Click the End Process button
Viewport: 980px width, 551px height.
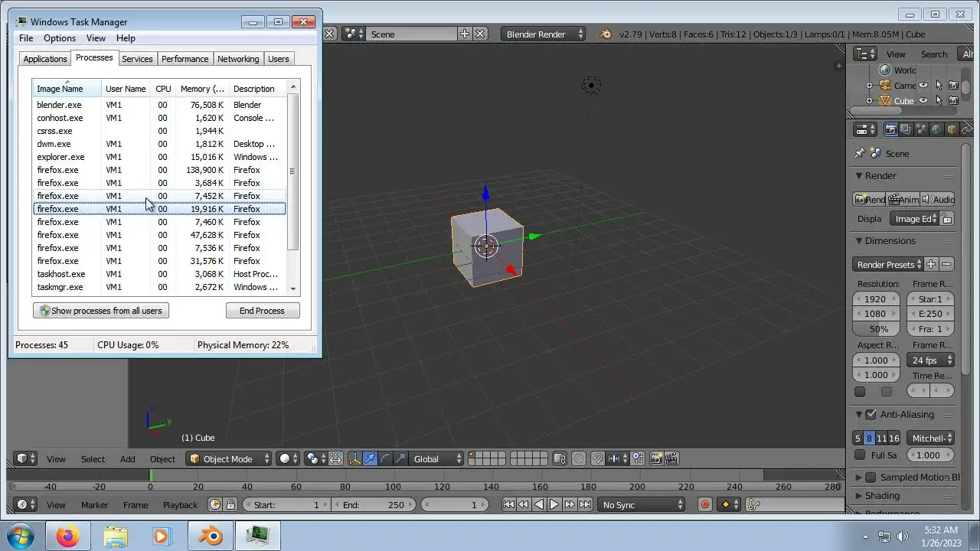click(x=262, y=311)
